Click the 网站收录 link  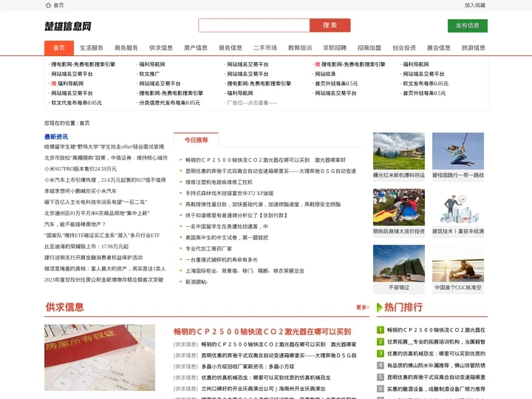click(x=325, y=74)
